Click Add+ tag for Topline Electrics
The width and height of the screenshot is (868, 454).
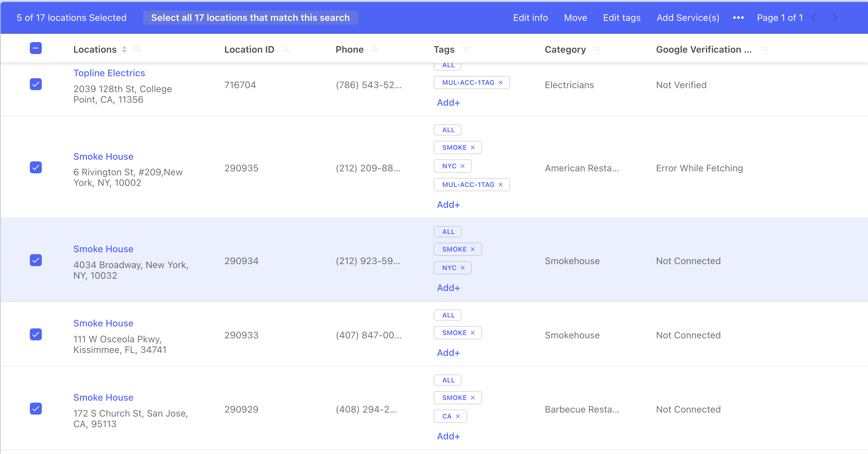click(x=448, y=103)
